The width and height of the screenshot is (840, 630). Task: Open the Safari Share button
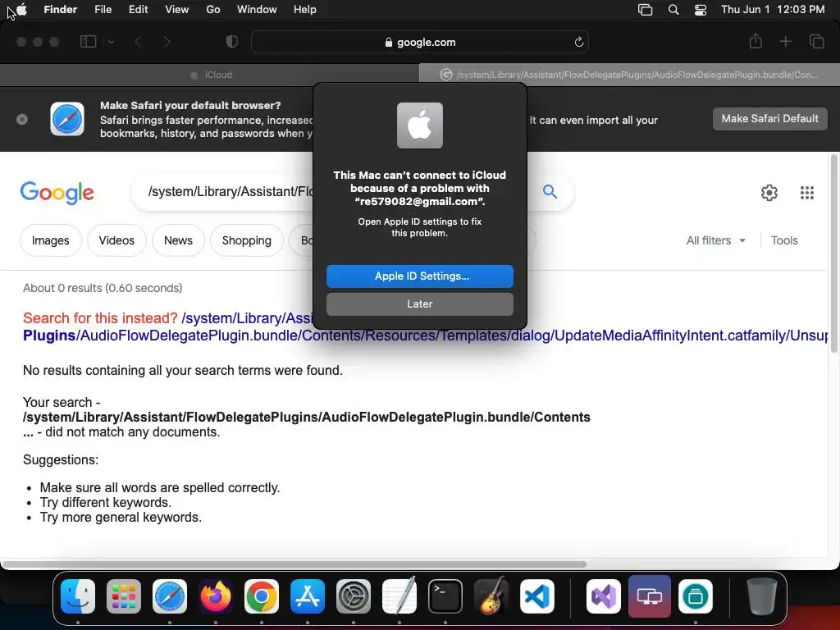tap(756, 41)
